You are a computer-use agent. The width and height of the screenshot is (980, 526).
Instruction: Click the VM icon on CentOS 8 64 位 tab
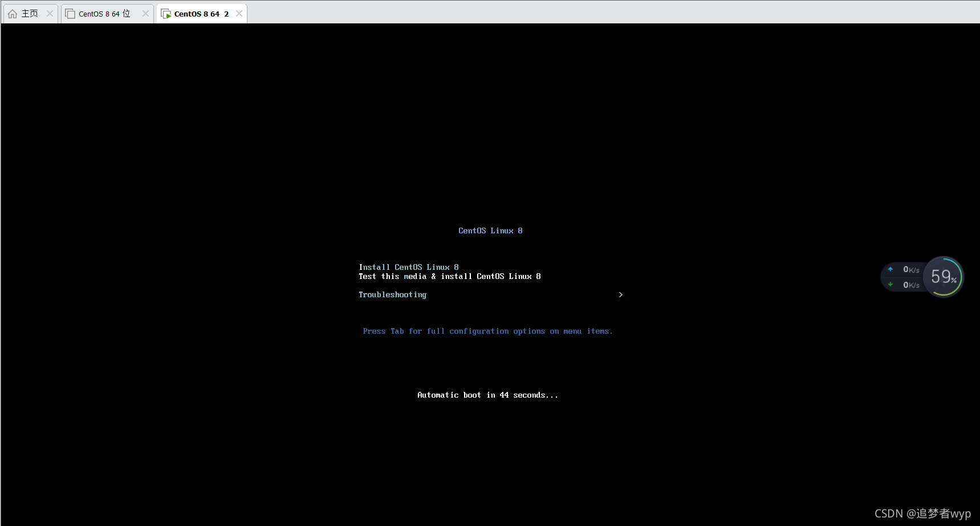pos(70,14)
